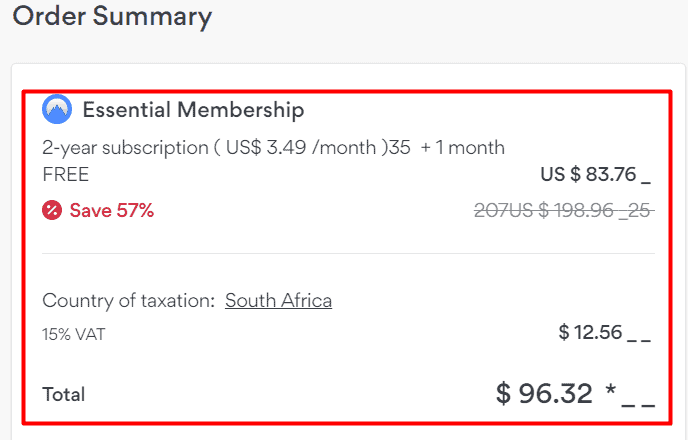
Task: Open the South Africa country link
Action: (278, 300)
